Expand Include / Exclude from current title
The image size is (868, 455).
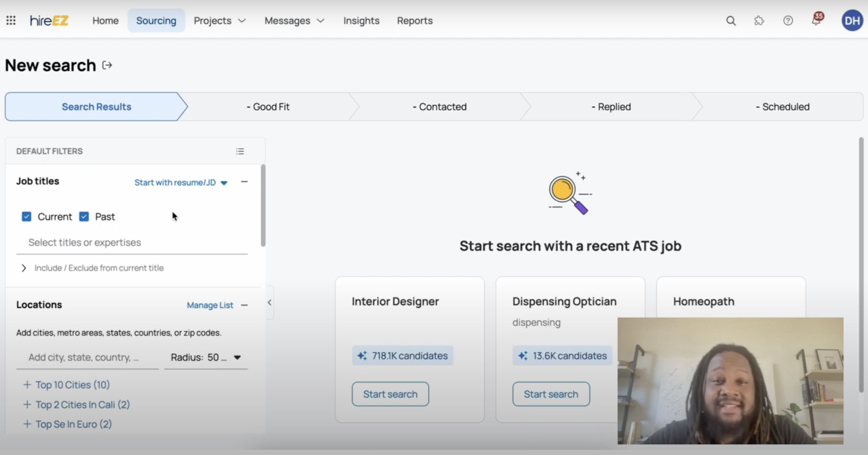(93, 268)
